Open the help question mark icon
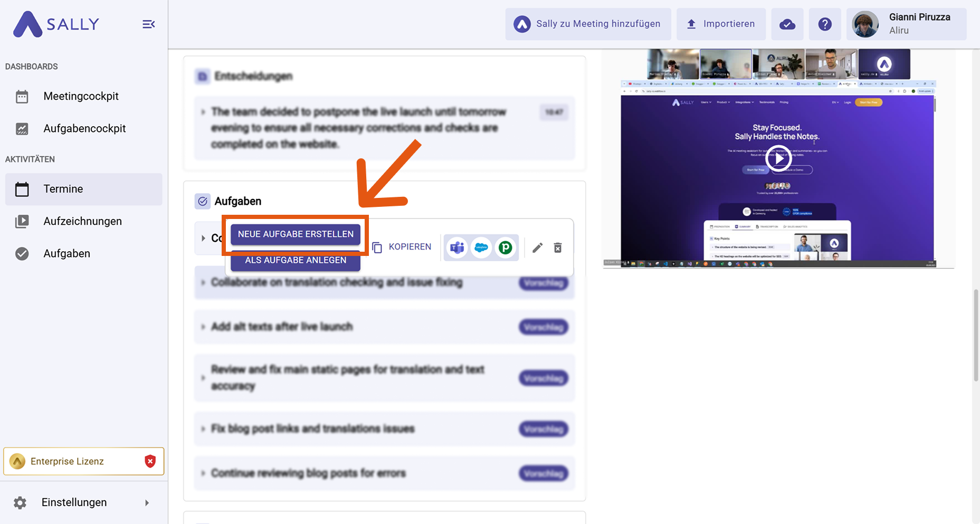This screenshot has width=980, height=524. pyautogui.click(x=825, y=24)
